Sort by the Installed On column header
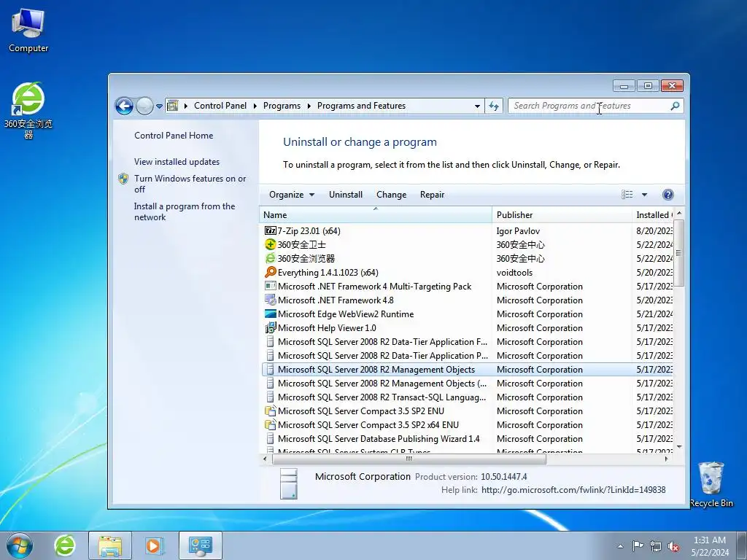The image size is (747, 560). tap(653, 215)
